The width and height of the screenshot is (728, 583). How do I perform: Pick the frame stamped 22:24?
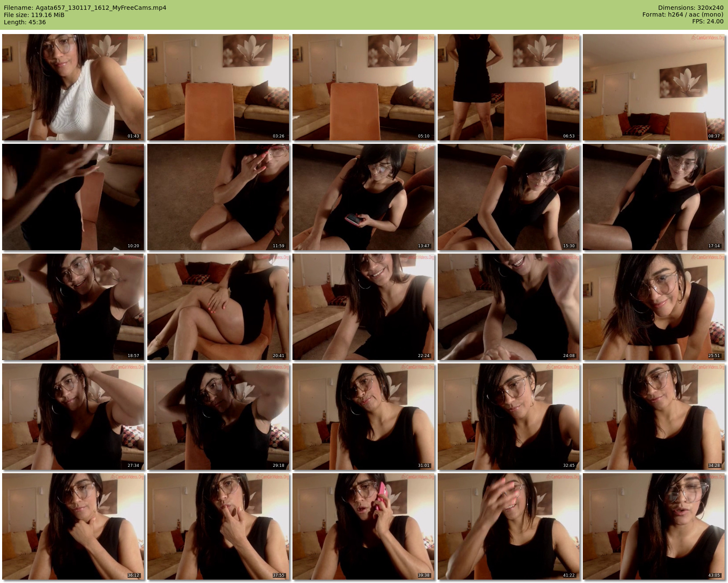pos(364,307)
